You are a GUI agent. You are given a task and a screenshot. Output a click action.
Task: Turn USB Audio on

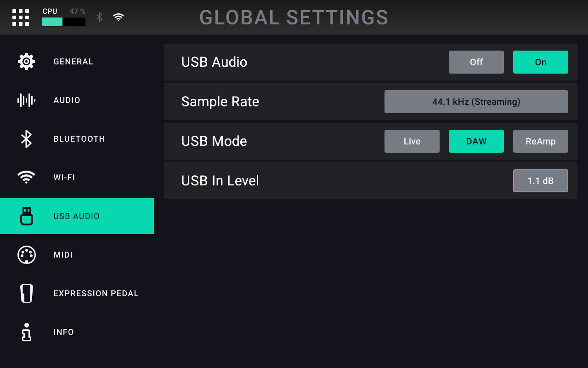(540, 62)
